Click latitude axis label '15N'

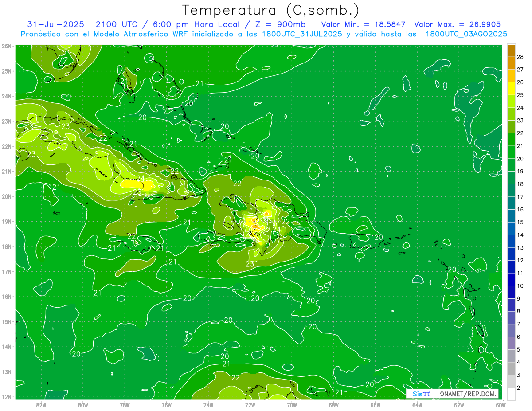click(x=7, y=322)
